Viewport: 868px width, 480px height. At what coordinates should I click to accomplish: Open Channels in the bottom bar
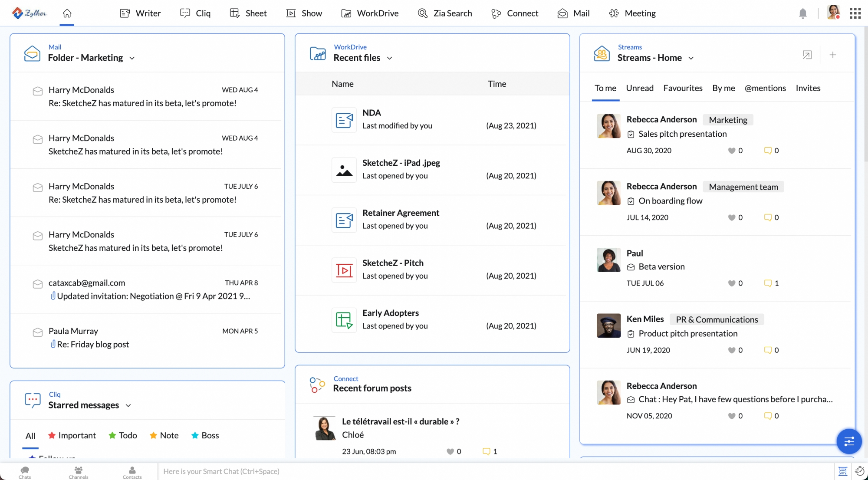pos(78,472)
